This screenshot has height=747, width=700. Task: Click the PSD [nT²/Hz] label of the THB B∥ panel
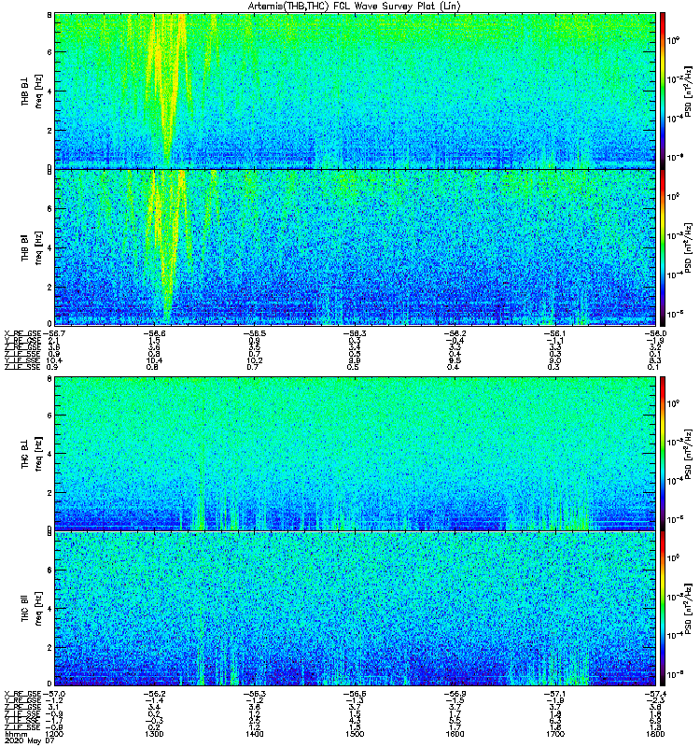point(689,247)
